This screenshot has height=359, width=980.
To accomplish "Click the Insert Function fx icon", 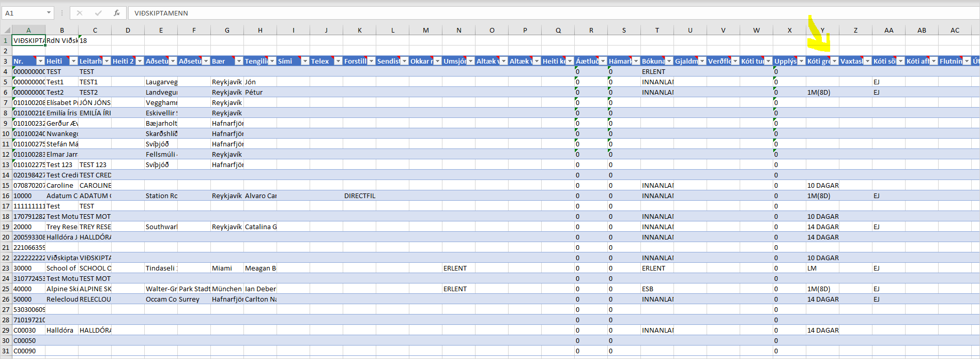I will [117, 13].
